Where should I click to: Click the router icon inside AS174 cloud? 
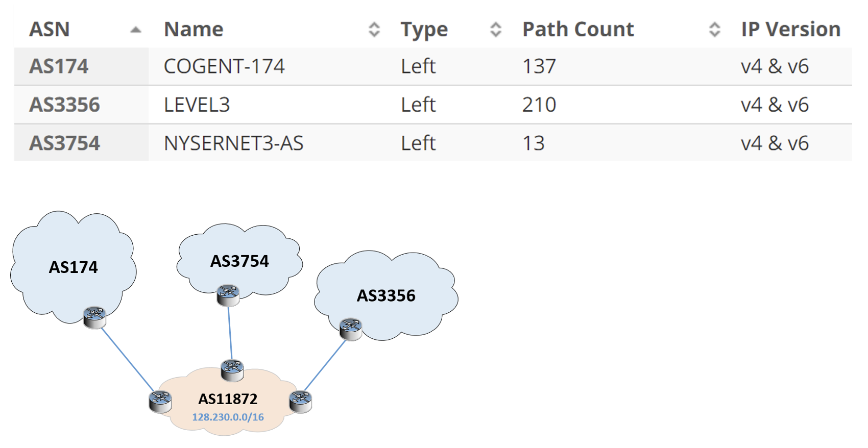coord(94,317)
